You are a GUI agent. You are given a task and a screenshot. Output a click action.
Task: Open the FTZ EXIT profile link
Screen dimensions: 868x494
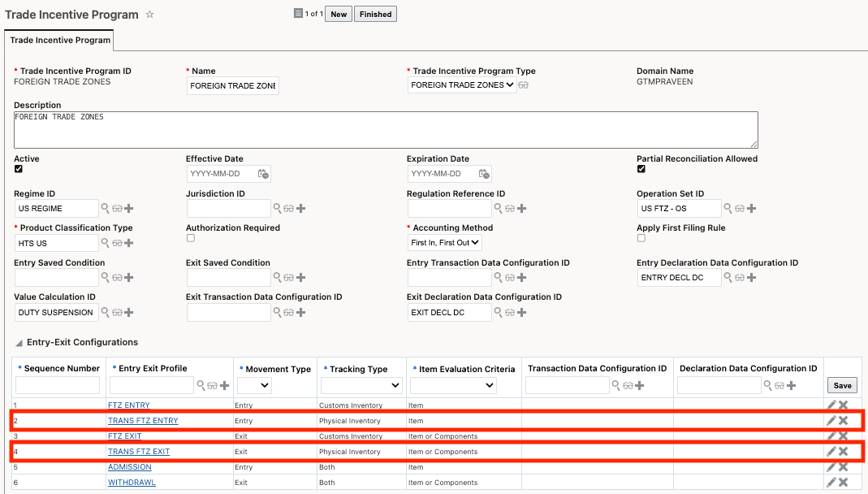pyautogui.click(x=124, y=435)
